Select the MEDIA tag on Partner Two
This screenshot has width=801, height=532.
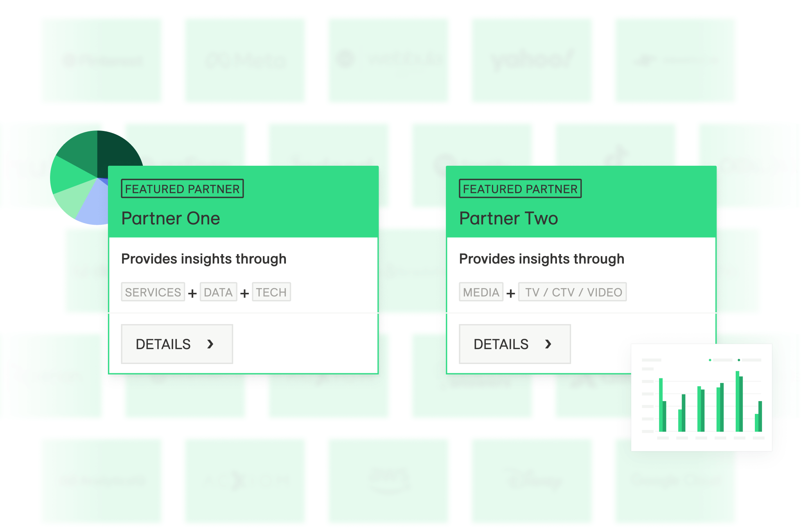tap(481, 292)
